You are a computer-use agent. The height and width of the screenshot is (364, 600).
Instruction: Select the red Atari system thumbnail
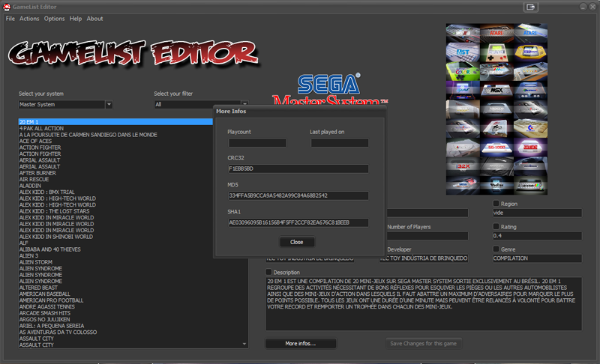[496, 33]
